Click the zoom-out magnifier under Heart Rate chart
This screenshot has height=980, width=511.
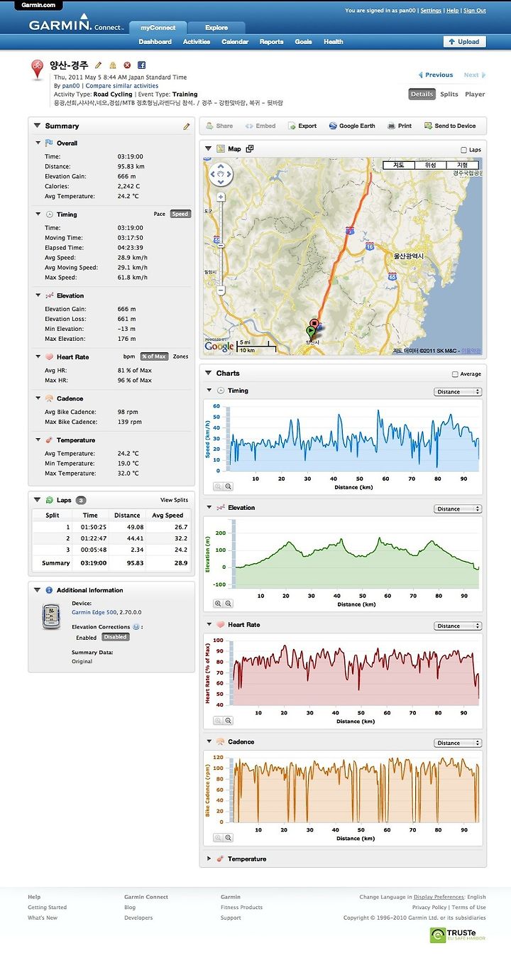(229, 721)
